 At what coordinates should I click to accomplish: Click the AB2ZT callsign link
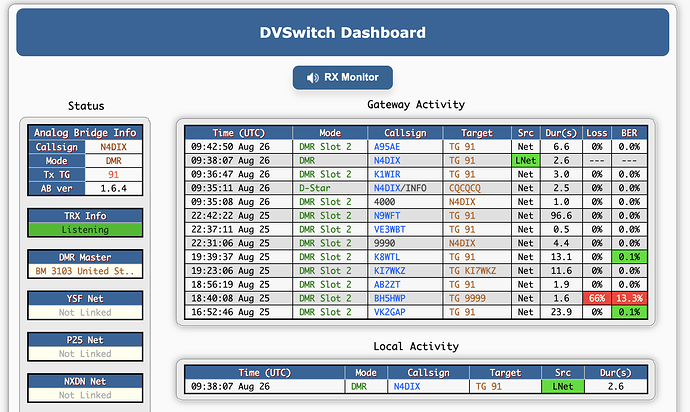point(387,284)
